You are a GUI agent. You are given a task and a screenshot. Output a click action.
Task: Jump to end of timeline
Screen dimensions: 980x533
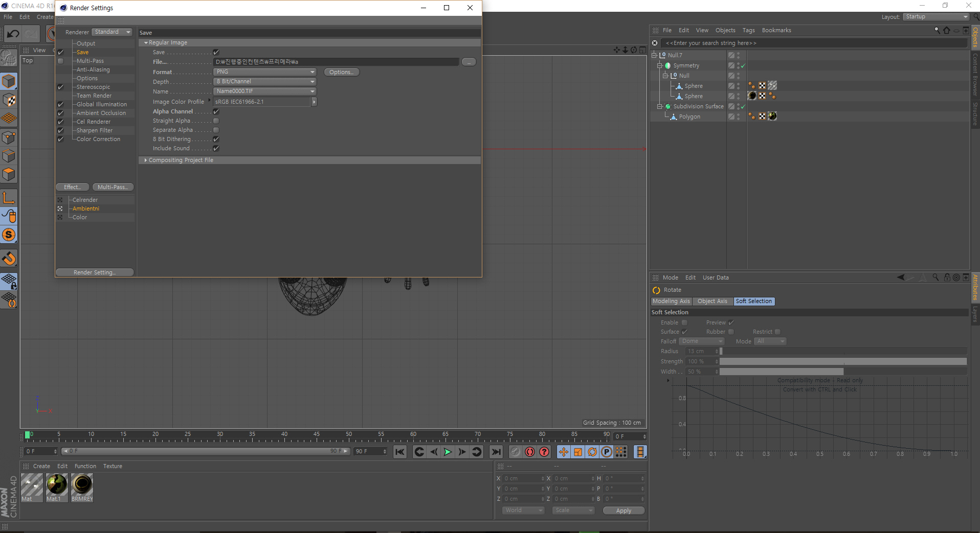[496, 452]
